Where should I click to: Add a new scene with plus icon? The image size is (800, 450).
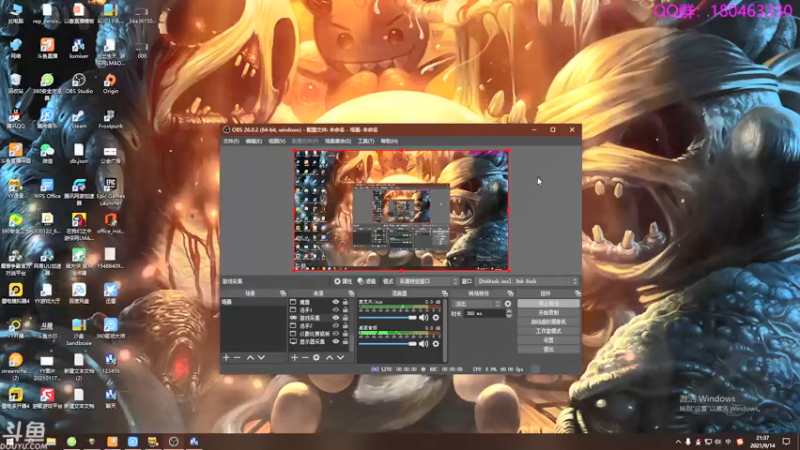[227, 358]
